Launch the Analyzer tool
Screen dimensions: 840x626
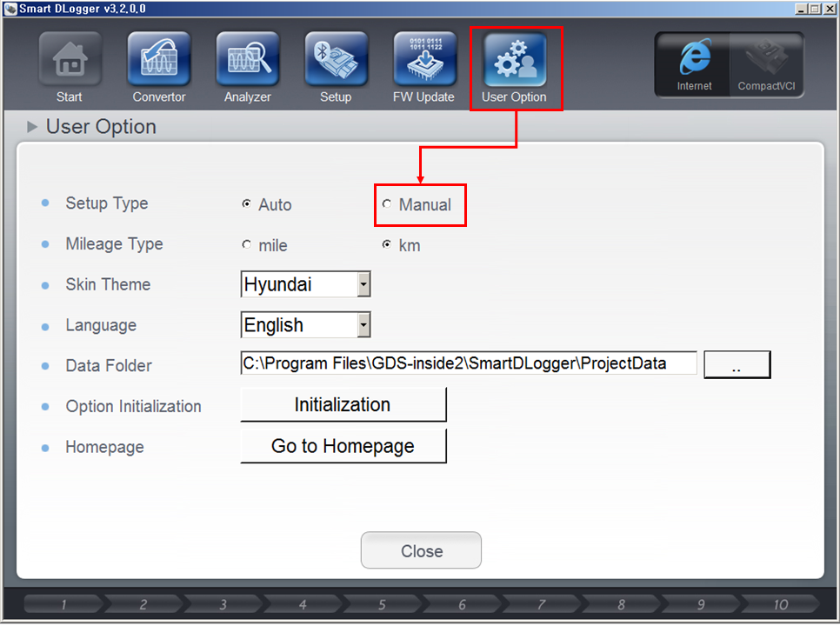pos(248,58)
